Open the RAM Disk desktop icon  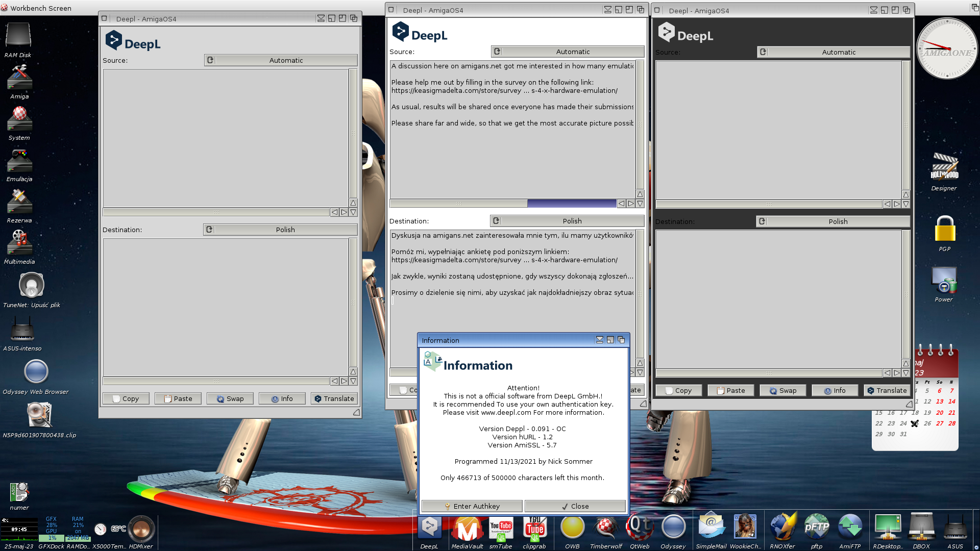tap(18, 36)
